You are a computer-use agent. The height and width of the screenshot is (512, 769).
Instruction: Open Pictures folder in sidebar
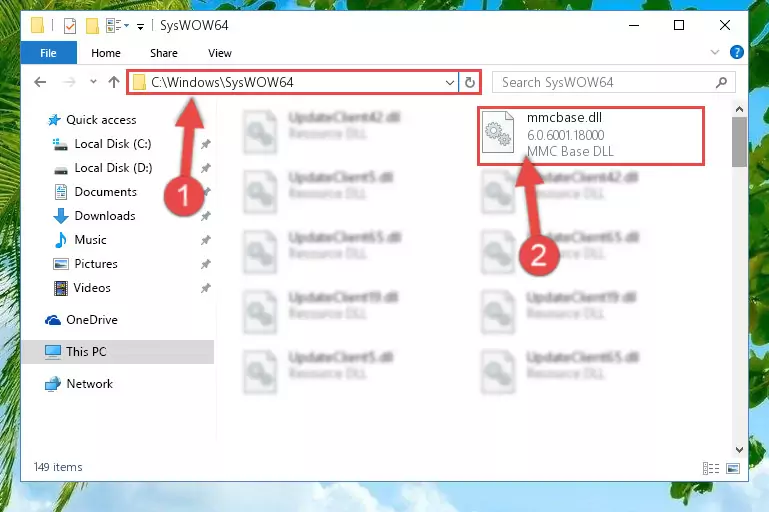[96, 264]
